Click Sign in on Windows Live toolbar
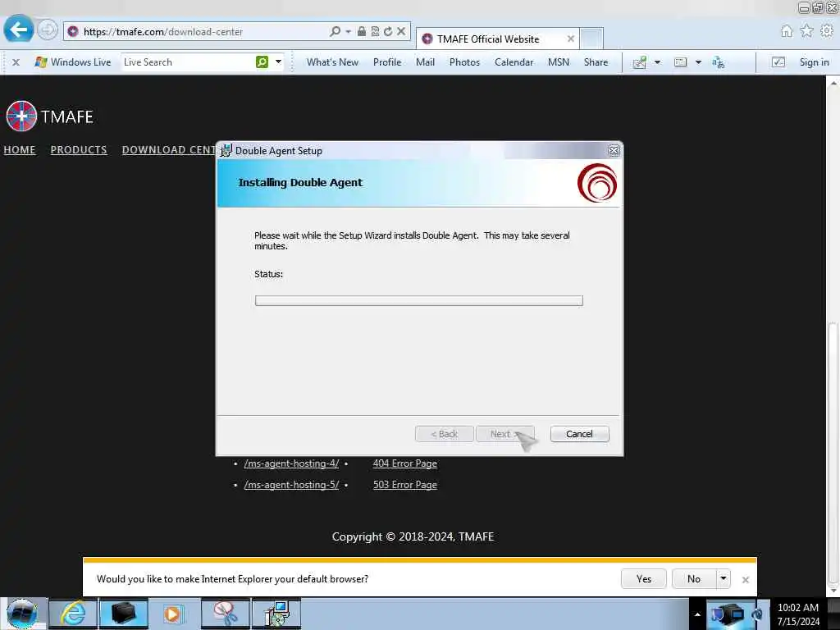This screenshot has height=630, width=840. pyautogui.click(x=814, y=62)
